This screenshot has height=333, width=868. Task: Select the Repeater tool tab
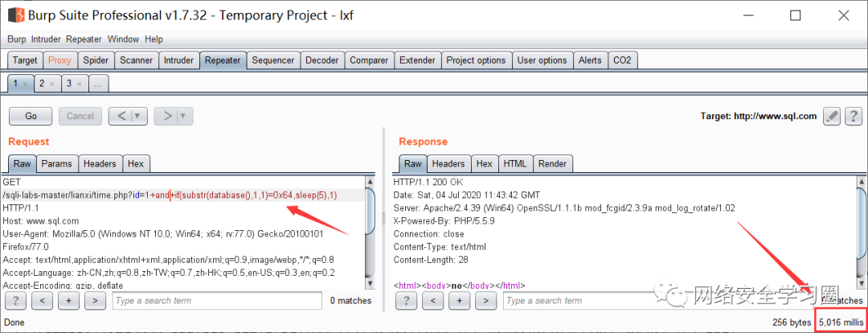point(223,60)
